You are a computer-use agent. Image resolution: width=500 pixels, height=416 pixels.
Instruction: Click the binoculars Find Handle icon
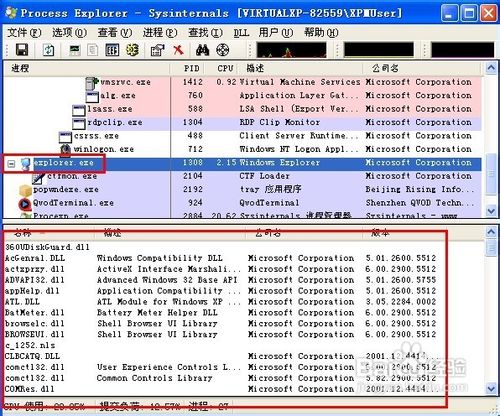(x=202, y=50)
